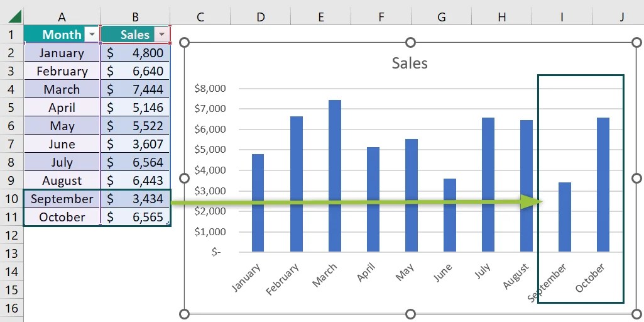This screenshot has width=644, height=322.
Task: Select the March cell
Action: coord(62,89)
